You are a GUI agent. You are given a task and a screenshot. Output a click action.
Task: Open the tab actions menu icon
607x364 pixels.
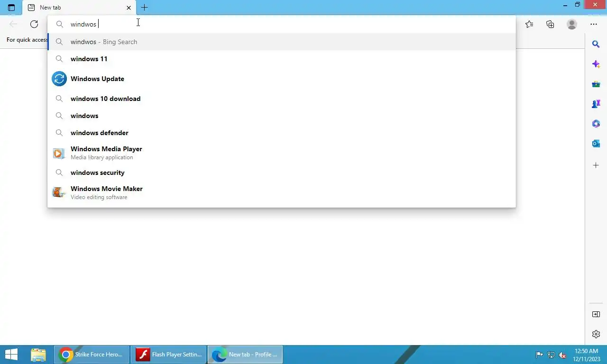(11, 8)
